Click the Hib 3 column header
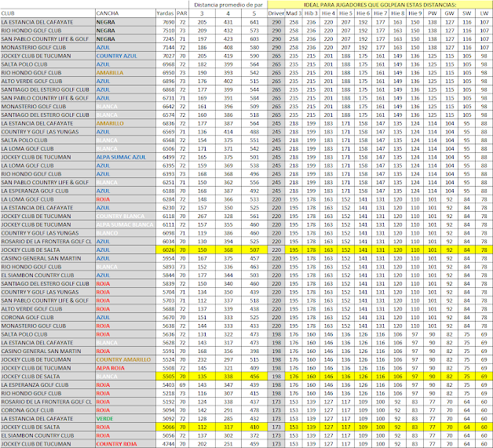493x448 pixels. [312, 13]
